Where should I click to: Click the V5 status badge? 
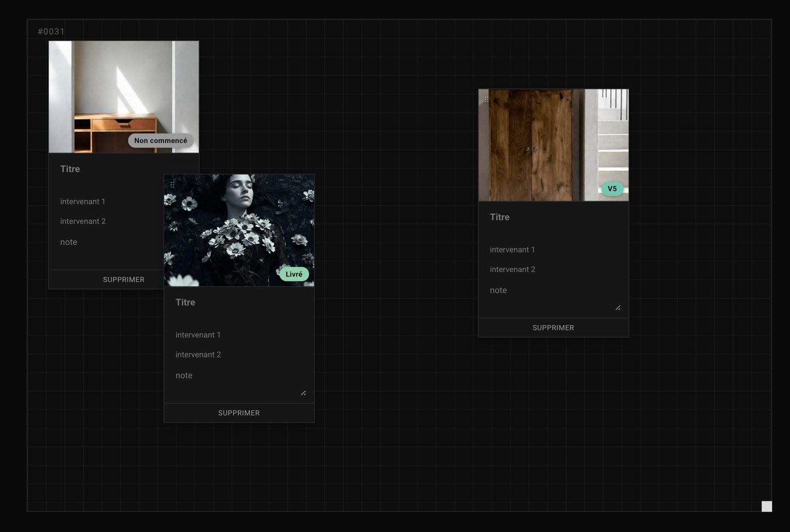coord(612,189)
